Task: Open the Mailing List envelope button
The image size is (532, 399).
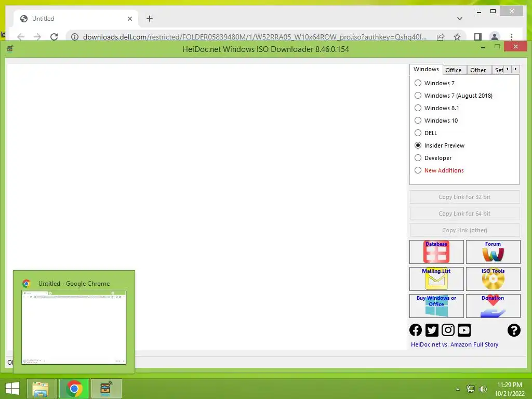Action: coord(436,279)
